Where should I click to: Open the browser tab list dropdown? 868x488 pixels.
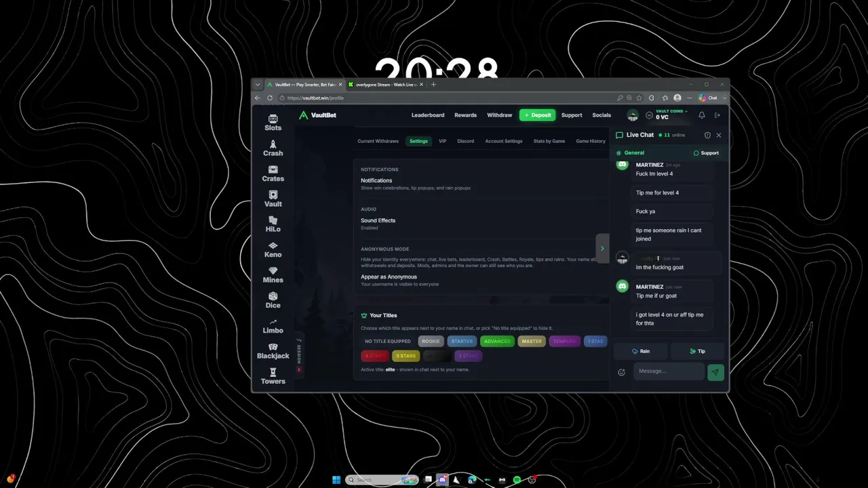pos(258,85)
